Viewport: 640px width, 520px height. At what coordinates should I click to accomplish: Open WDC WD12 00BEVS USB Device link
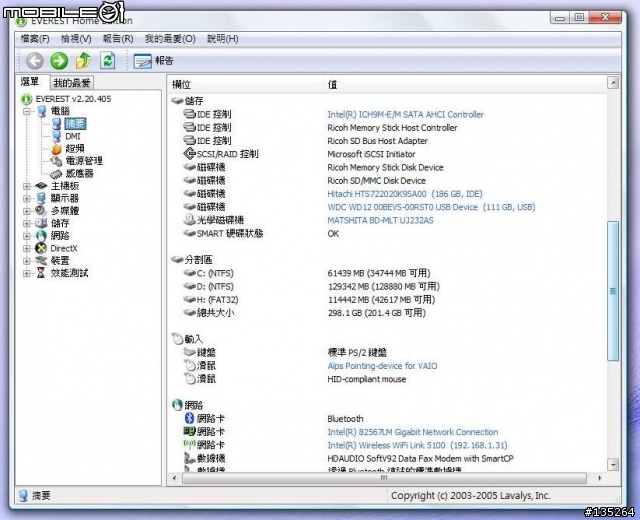click(431, 207)
